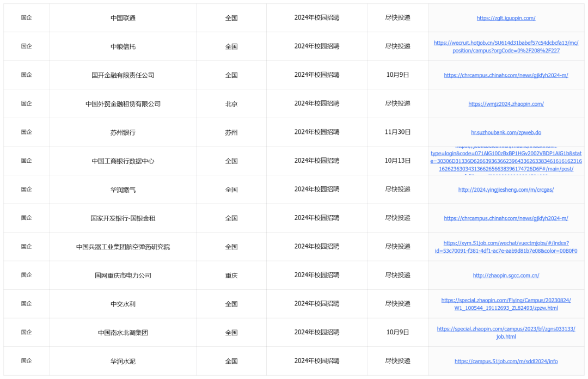
Task: Open the wecruit.hotjob.cn link for 中粮信托
Action: 506,46
